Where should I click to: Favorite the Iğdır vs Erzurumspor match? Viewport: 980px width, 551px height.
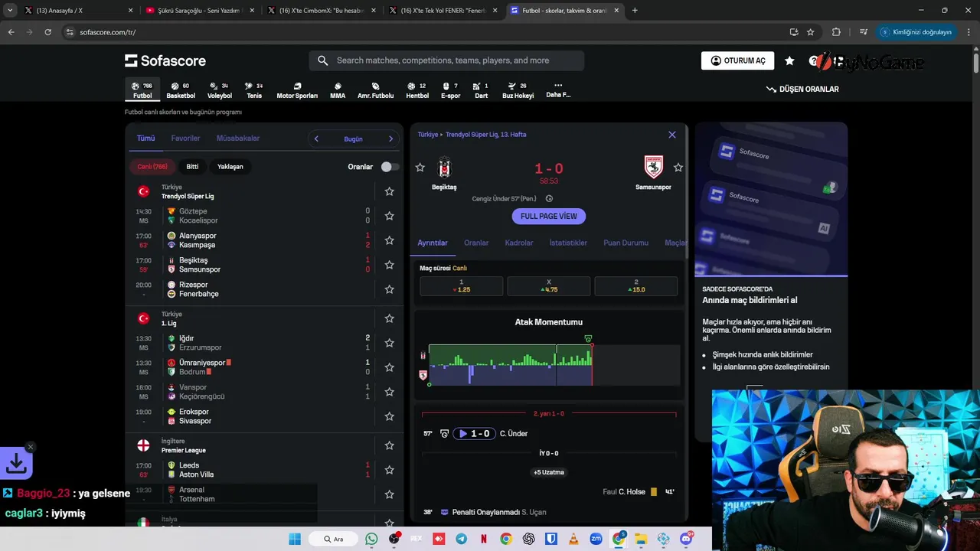pyautogui.click(x=389, y=343)
